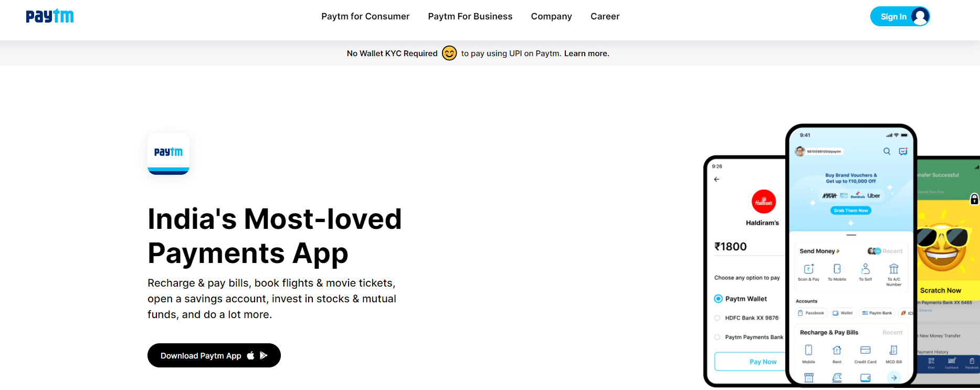This screenshot has height=390, width=980.
Task: Open the Paytm for Consumer menu
Action: [365, 16]
